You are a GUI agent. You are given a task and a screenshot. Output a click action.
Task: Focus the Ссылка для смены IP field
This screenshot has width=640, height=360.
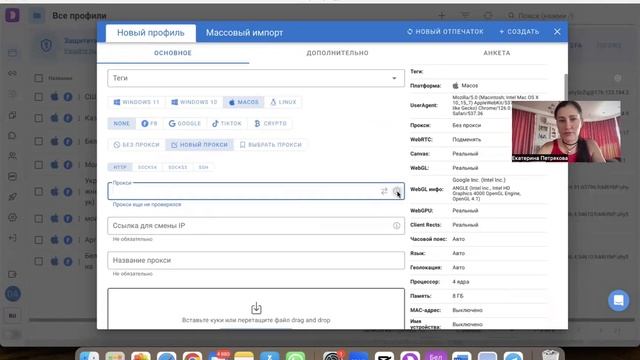click(256, 226)
